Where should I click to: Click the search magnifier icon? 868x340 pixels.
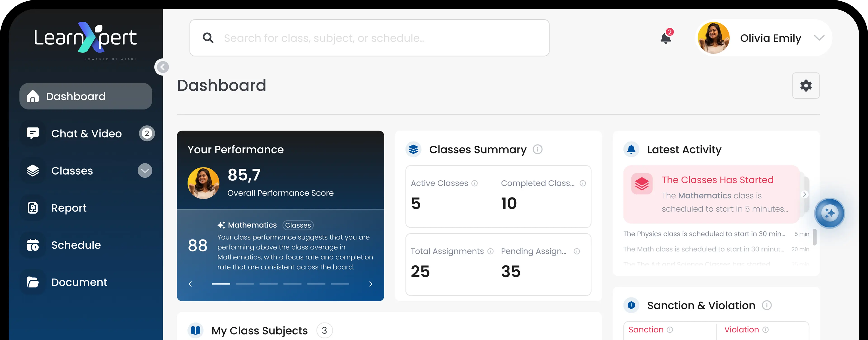(208, 38)
